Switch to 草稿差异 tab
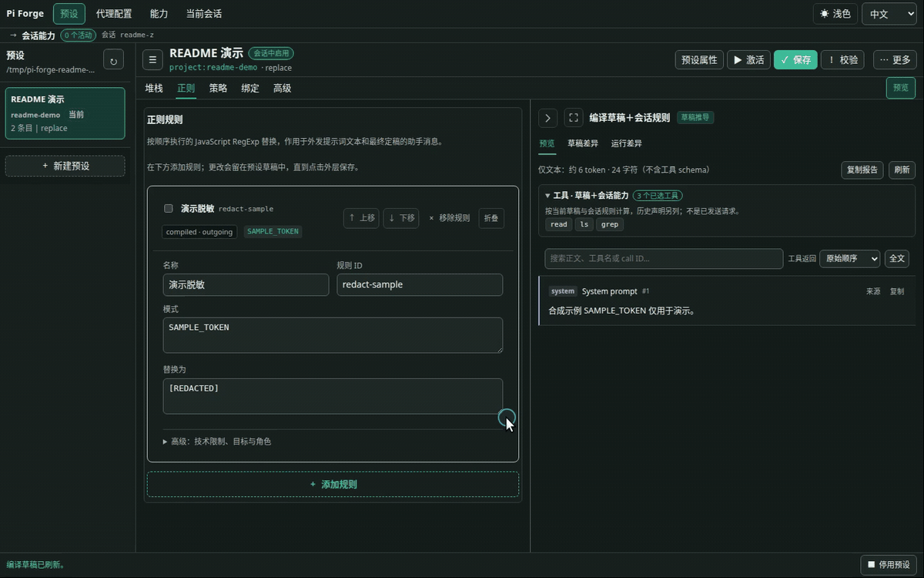This screenshot has height=578, width=924. point(583,143)
